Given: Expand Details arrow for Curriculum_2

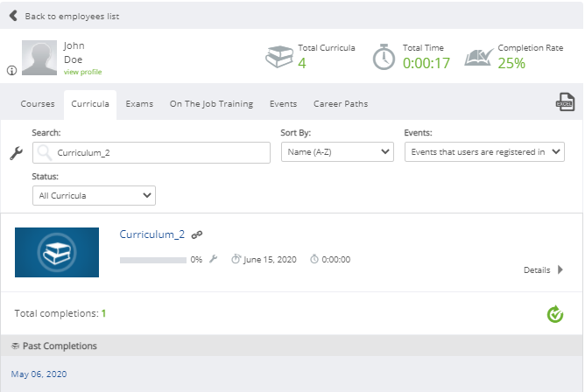Looking at the screenshot, I should [560, 269].
